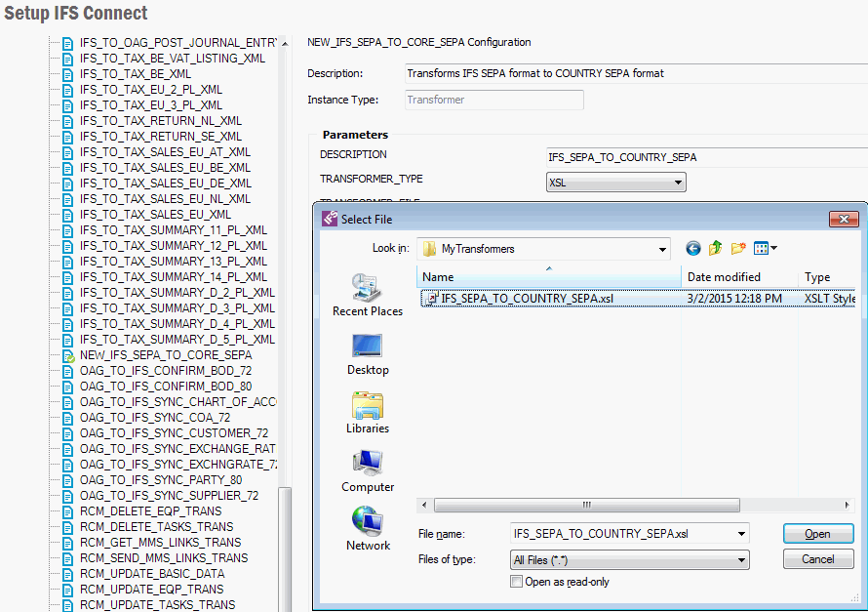The image size is (868, 612).
Task: Enable Open as read-only checkbox
Action: [x=517, y=582]
